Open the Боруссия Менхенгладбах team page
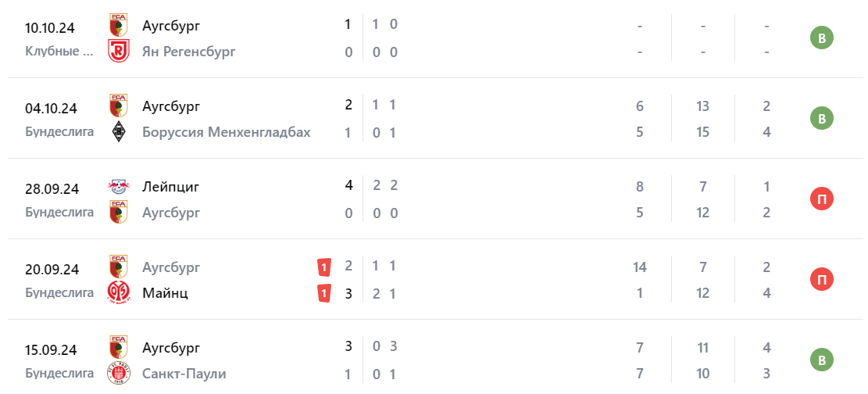Screen dimensions: 868x394 (227, 132)
